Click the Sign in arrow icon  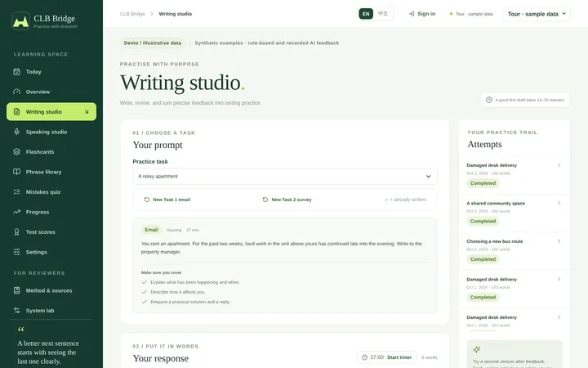(412, 14)
